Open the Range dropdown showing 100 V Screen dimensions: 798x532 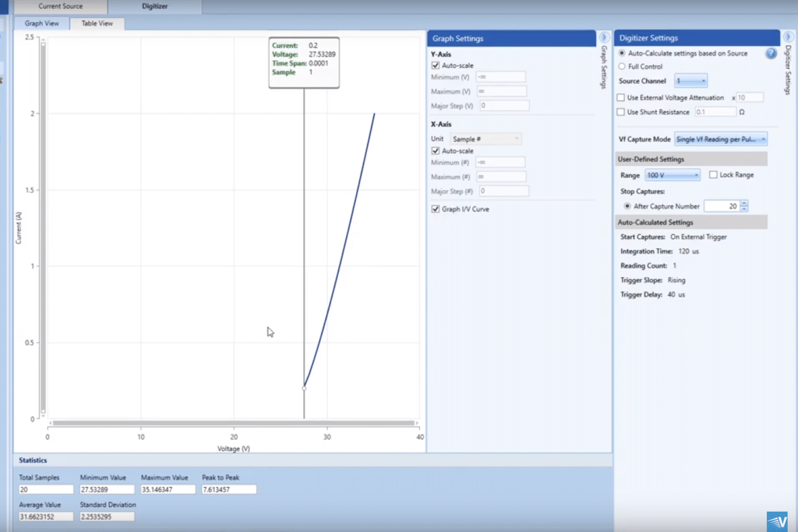click(672, 175)
